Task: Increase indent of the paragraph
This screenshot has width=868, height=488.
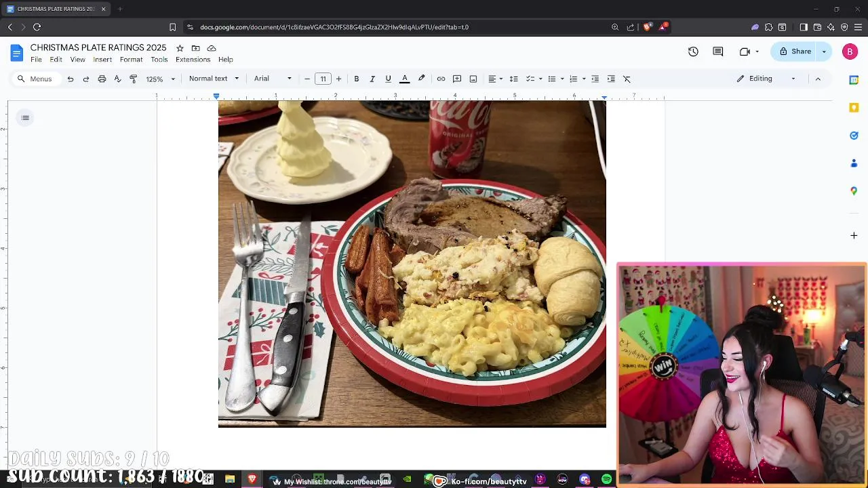Action: [611, 79]
